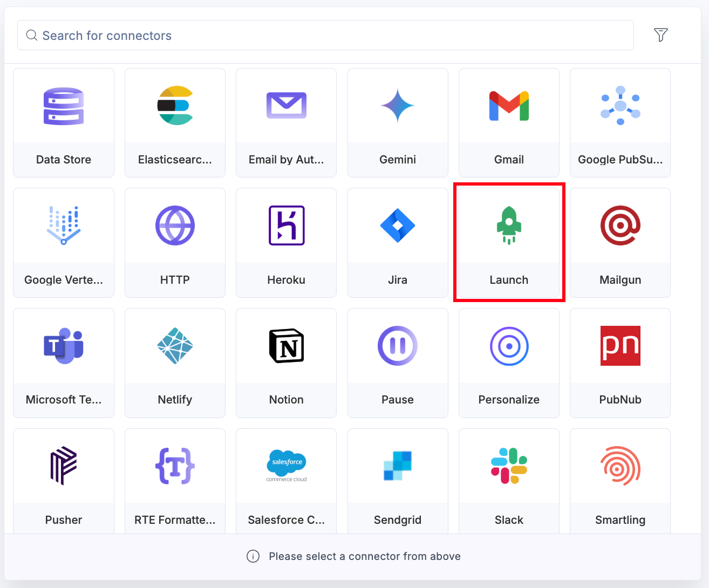
Task: Click the info icon beside the hint
Action: point(253,556)
